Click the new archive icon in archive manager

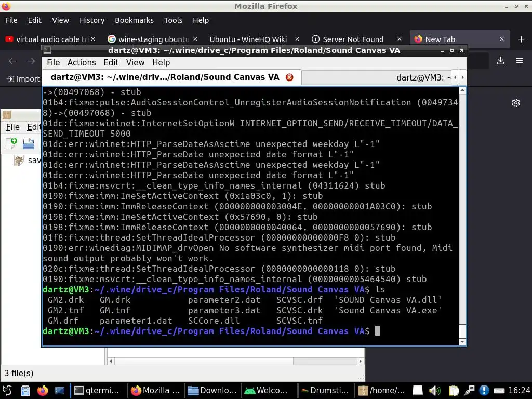point(11,143)
